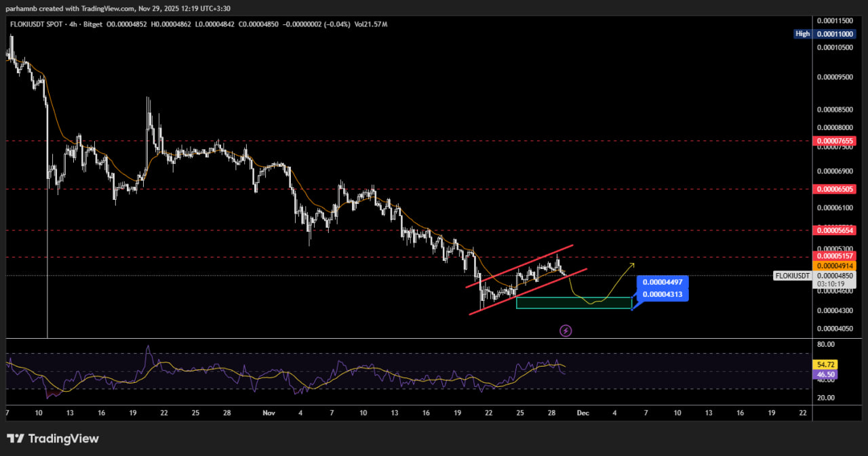Screen dimensions: 868x456
Task: Click the purple 46.50 RSI value label
Action: pyautogui.click(x=827, y=374)
